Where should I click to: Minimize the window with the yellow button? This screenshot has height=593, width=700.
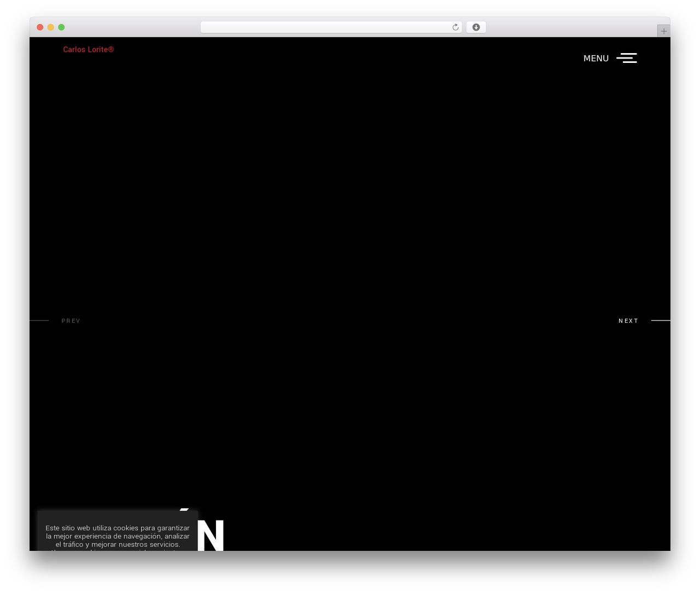click(x=51, y=27)
